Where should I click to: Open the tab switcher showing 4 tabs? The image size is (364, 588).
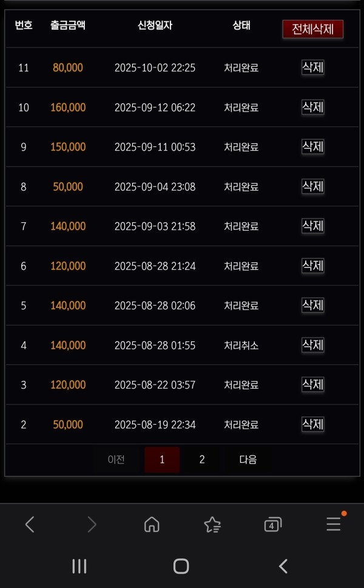(273, 524)
